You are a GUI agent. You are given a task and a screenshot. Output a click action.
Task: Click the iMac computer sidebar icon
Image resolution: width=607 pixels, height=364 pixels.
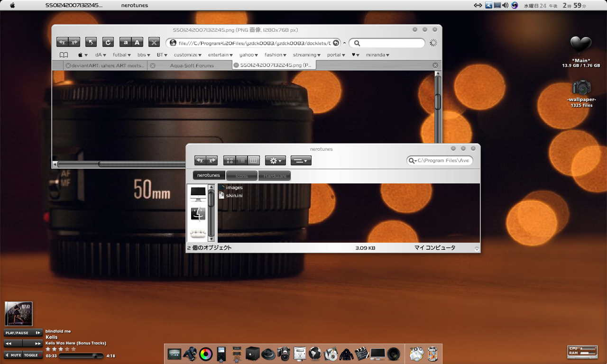[x=198, y=194]
